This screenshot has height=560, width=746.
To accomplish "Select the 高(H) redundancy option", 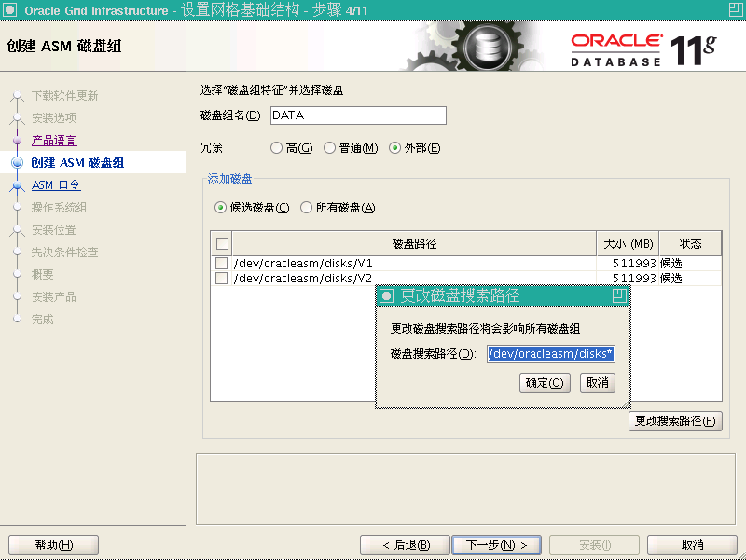I will click(x=277, y=147).
